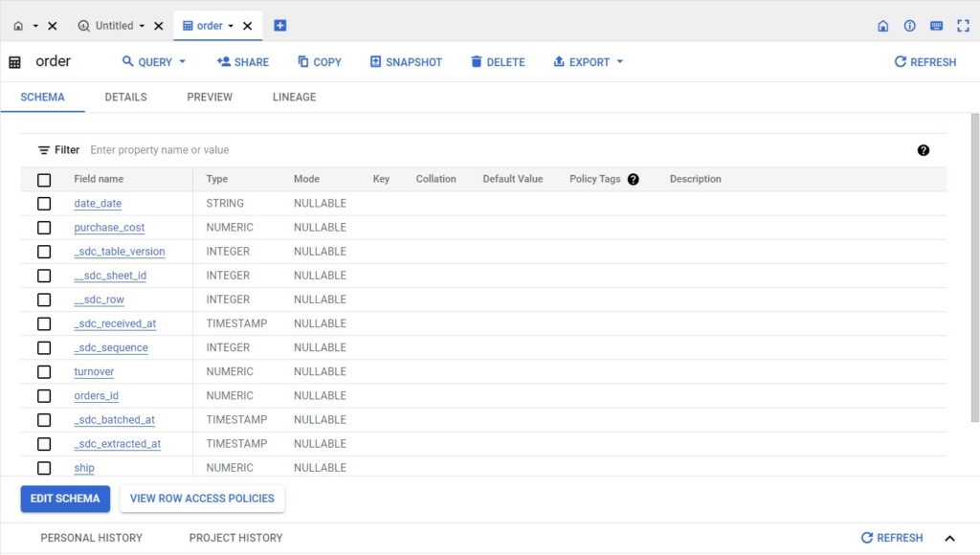The image size is (980, 555).
Task: Check the _sdc_extracted_at row checkbox
Action: coord(44,444)
